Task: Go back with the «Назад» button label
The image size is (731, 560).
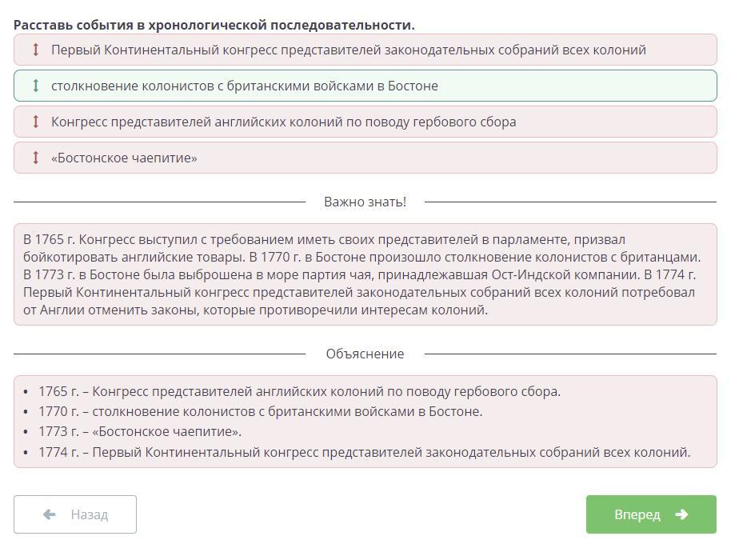Action: click(89, 514)
